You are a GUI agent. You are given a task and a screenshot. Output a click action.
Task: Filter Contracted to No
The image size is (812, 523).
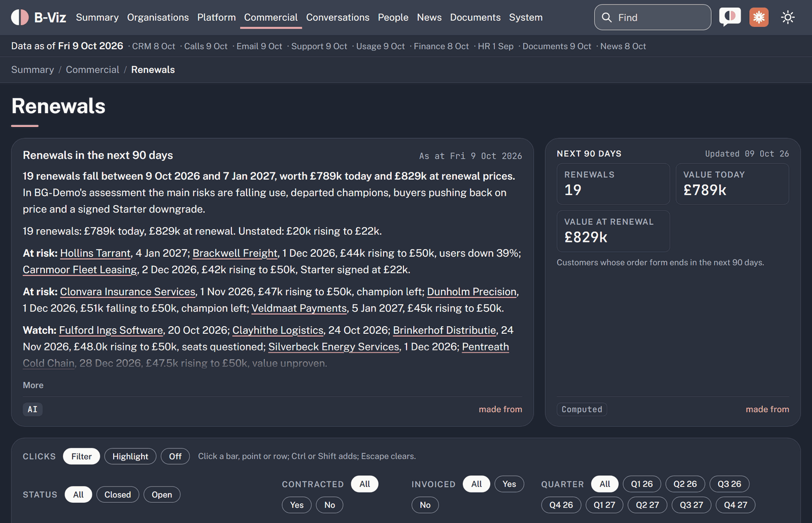point(330,505)
